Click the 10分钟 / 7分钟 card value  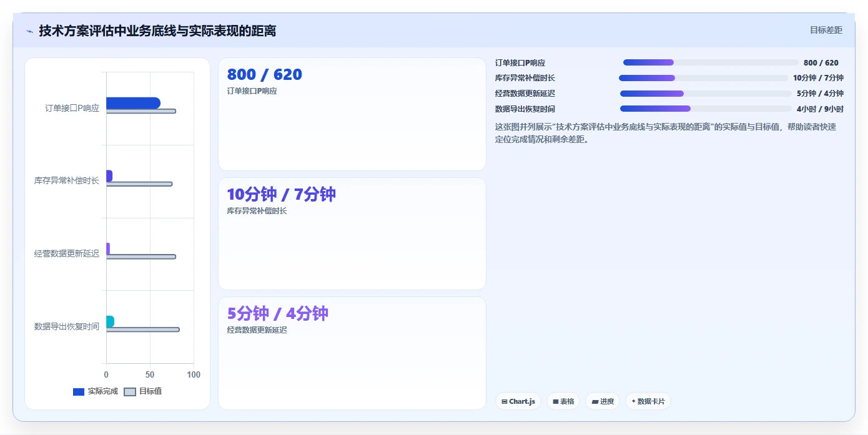pos(282,194)
